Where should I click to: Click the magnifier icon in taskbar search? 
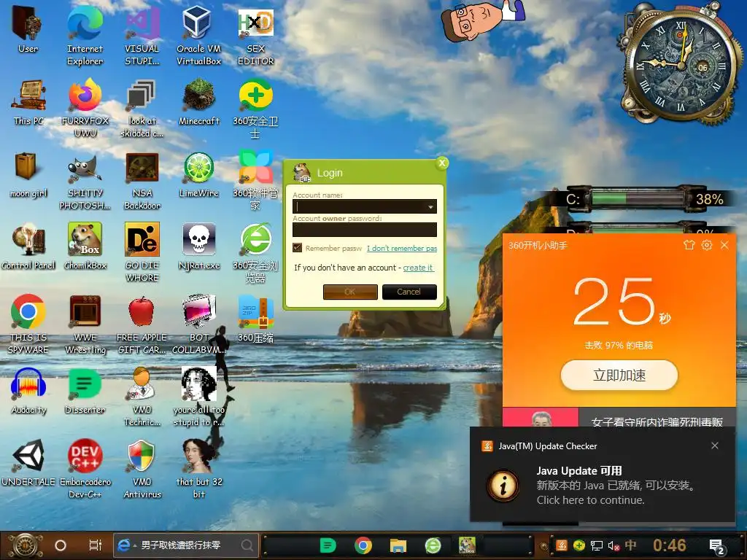click(x=247, y=545)
